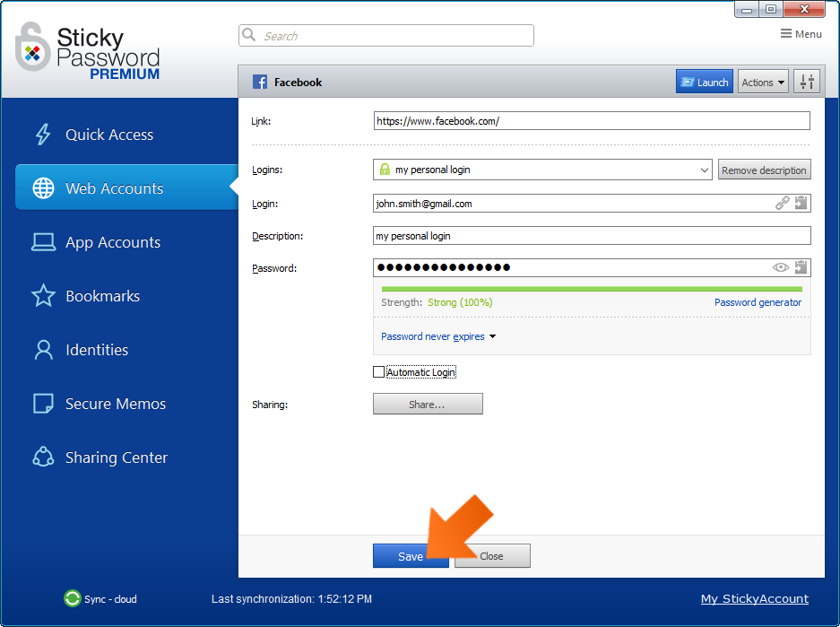840x627 pixels.
Task: Click into the Link URL field
Action: click(x=592, y=120)
